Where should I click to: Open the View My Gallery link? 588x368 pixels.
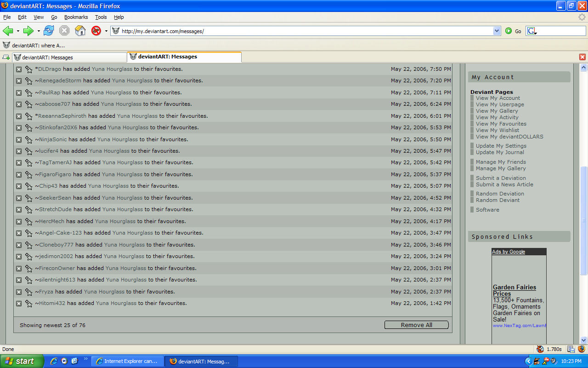click(x=497, y=111)
